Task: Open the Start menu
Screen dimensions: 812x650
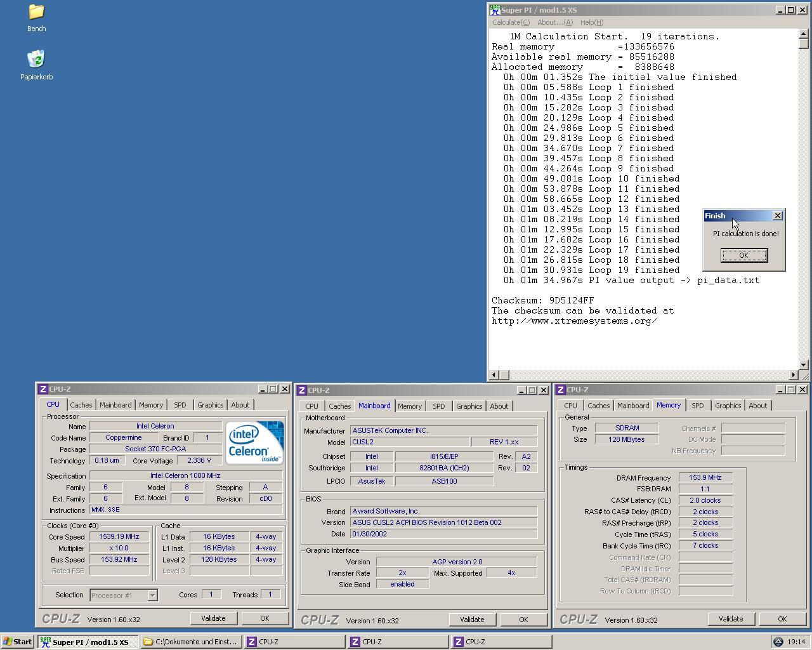Action: point(18,642)
